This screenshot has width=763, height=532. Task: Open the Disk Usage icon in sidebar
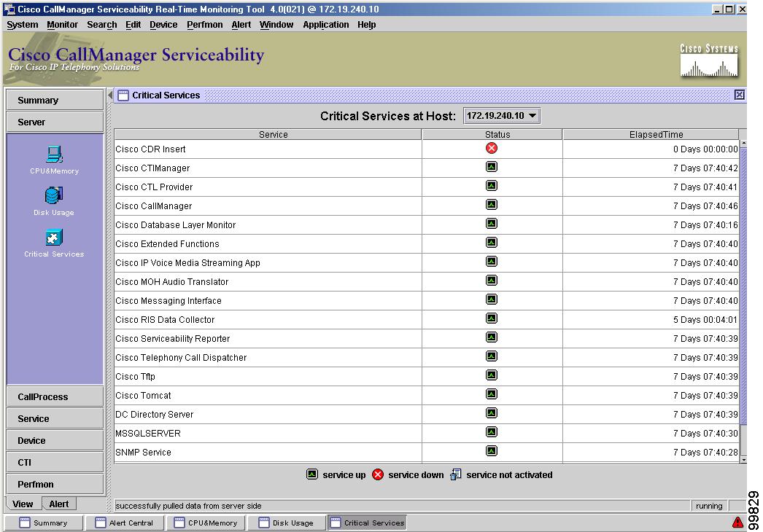pyautogui.click(x=53, y=195)
